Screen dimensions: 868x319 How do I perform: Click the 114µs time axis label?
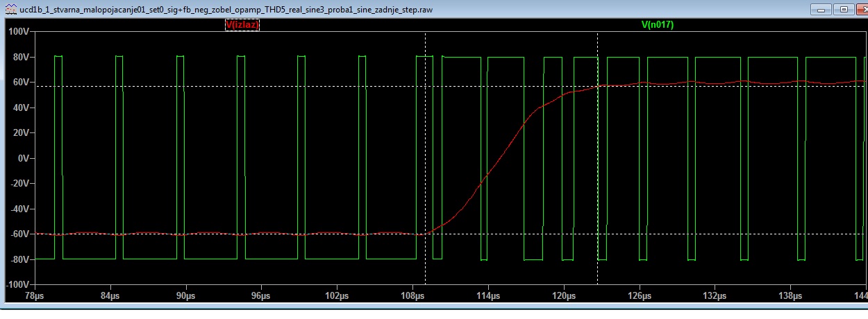click(x=488, y=296)
